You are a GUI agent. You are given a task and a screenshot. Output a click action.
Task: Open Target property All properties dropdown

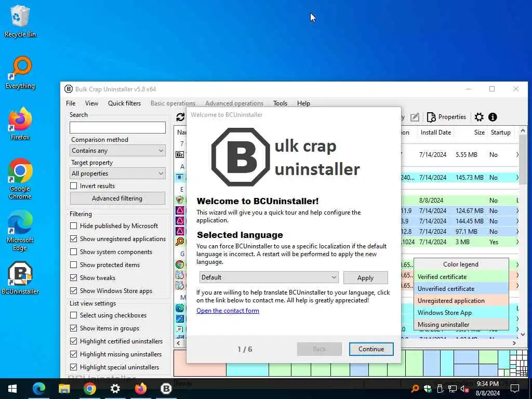pos(117,174)
